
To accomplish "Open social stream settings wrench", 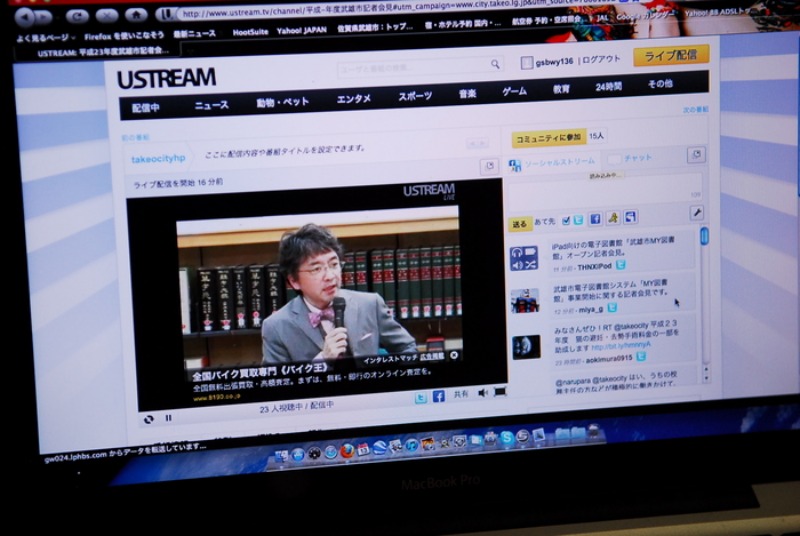I will 697,212.
